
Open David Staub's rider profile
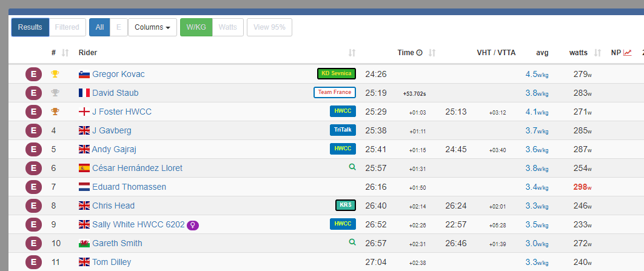[115, 93]
